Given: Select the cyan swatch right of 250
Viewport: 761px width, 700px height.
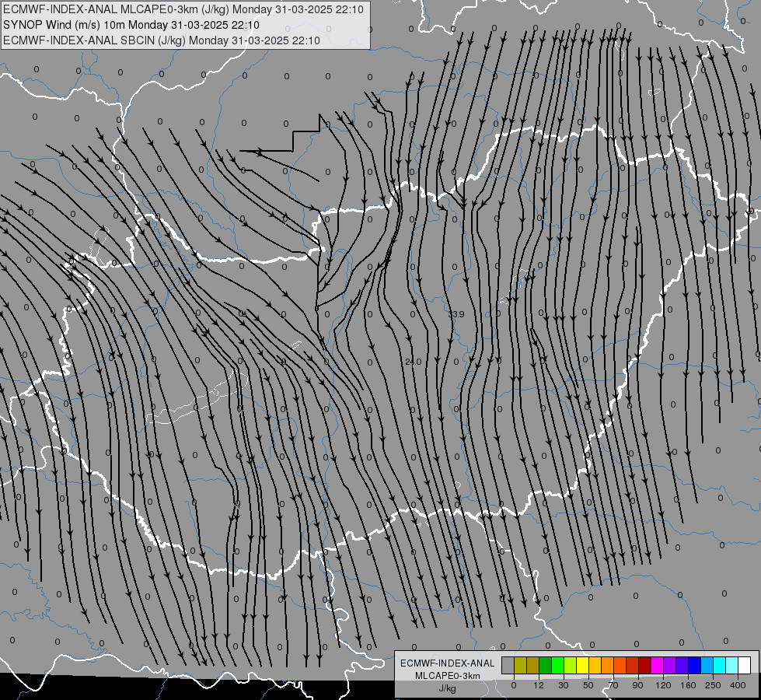Looking at the screenshot, I should tap(720, 665).
